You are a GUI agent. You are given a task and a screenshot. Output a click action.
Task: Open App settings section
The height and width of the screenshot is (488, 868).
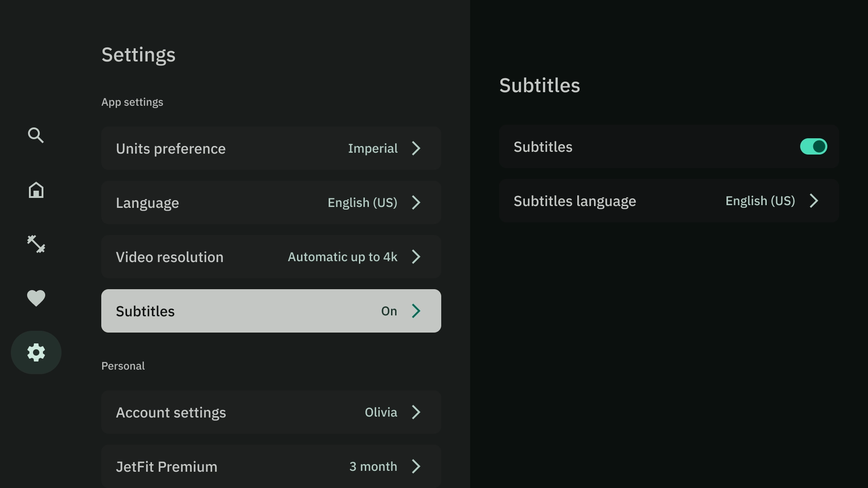point(132,101)
